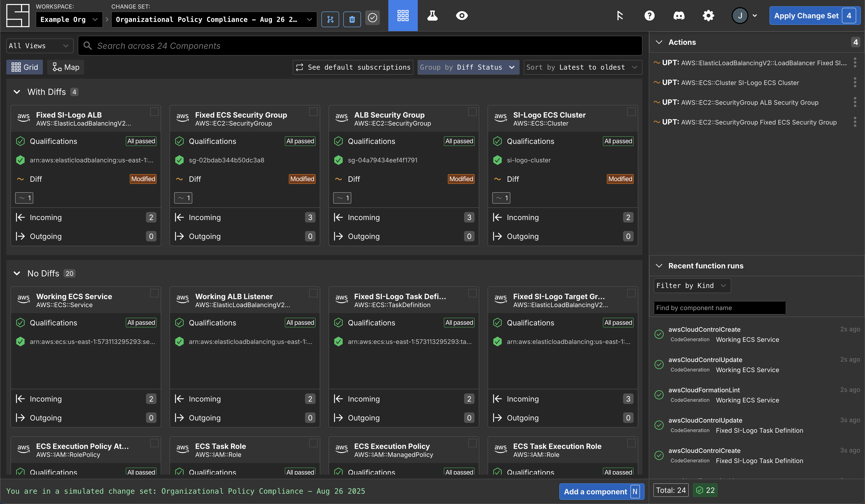Open the change set selector dropdown
This screenshot has height=504, width=865.
214,19
